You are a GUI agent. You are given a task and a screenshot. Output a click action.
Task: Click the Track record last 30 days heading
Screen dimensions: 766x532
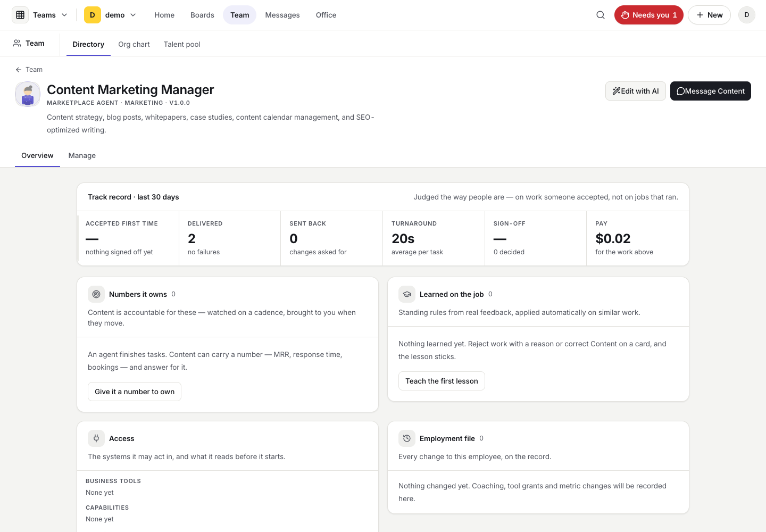(134, 197)
